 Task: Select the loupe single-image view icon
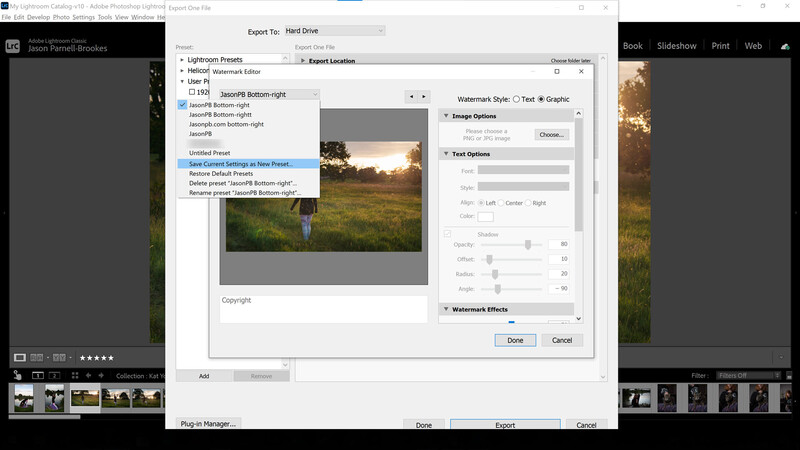point(20,358)
